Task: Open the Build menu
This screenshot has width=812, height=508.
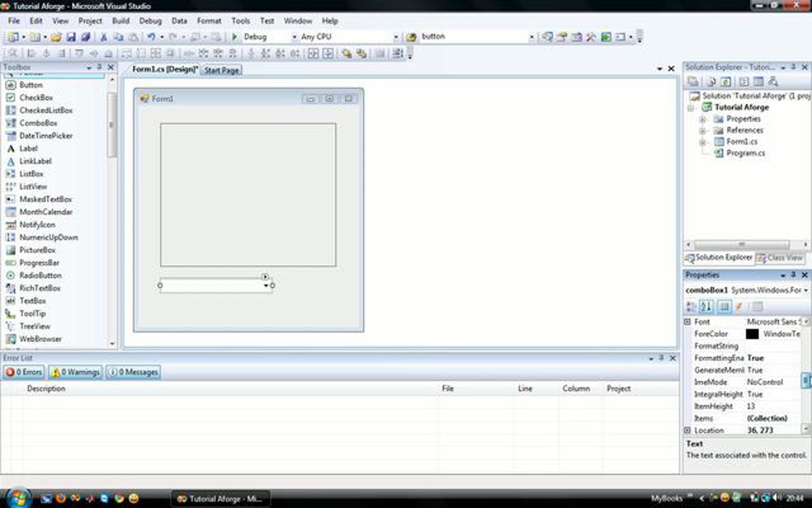Action: [121, 21]
